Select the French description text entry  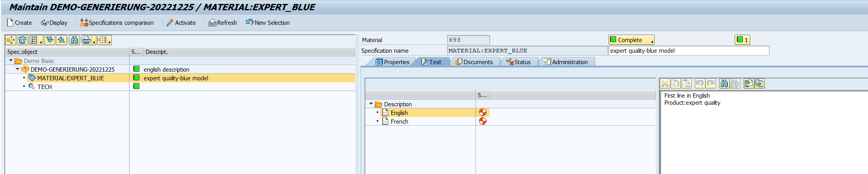(x=399, y=122)
